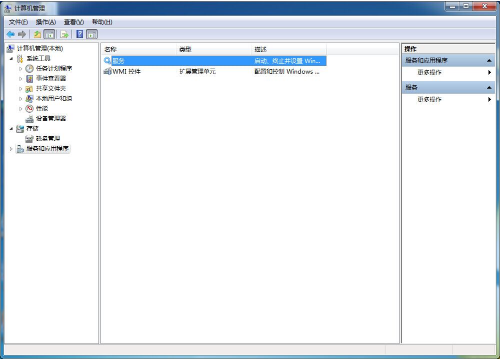Collapse the Storage (存储) tree node
The image size is (500, 360).
click(x=11, y=129)
